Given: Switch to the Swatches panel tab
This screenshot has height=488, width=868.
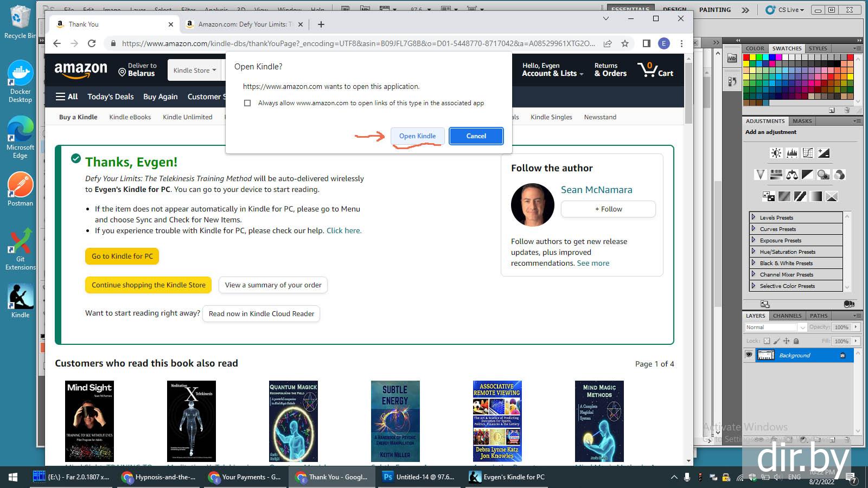Looking at the screenshot, I should pyautogui.click(x=787, y=48).
